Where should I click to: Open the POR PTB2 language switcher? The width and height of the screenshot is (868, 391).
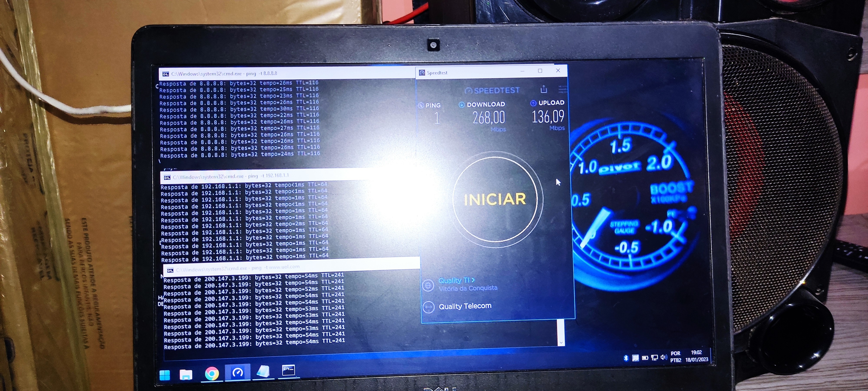(x=676, y=357)
